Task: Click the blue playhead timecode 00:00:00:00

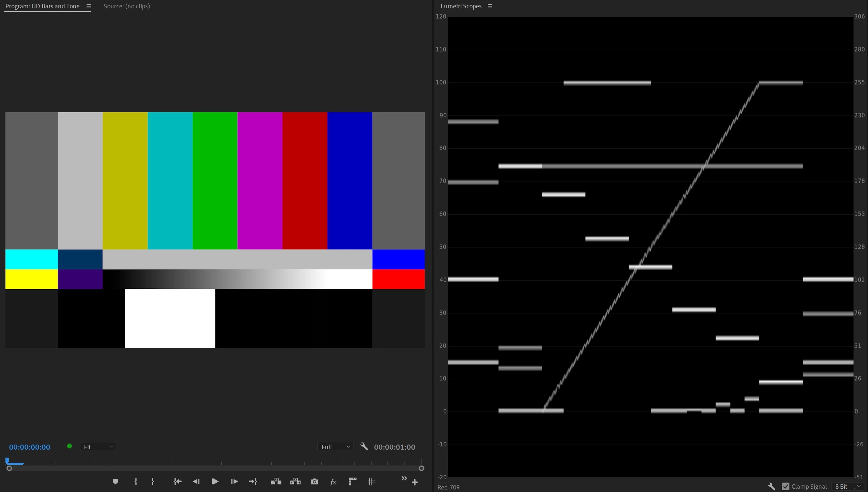Action: click(30, 447)
